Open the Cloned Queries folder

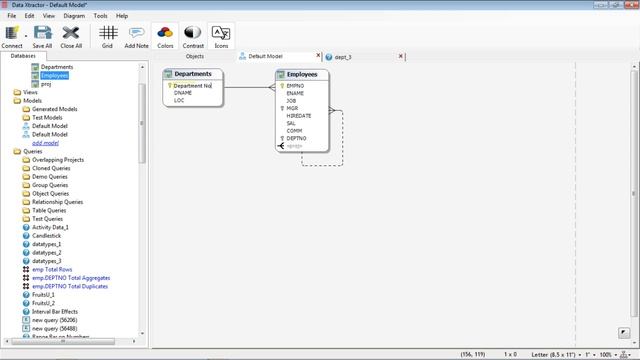click(x=51, y=168)
